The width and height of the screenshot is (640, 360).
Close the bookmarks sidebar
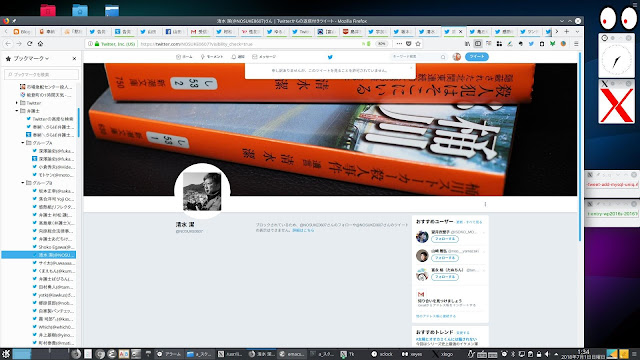74,59
